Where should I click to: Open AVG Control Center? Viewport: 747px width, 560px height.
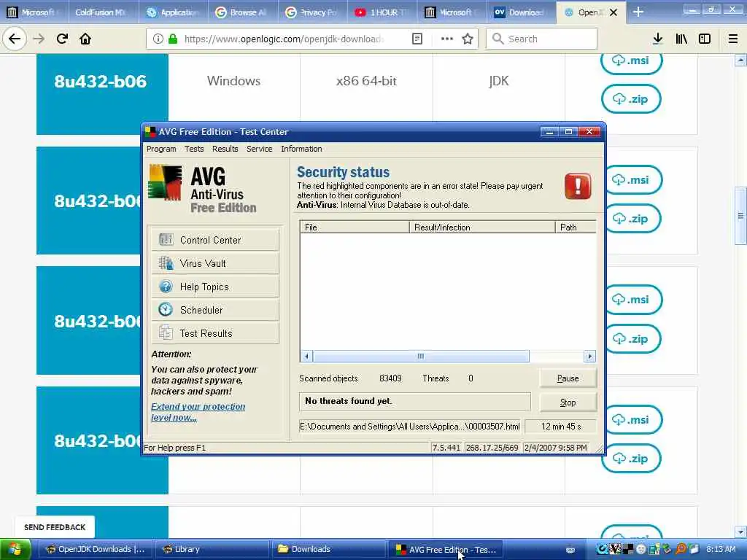[215, 240]
